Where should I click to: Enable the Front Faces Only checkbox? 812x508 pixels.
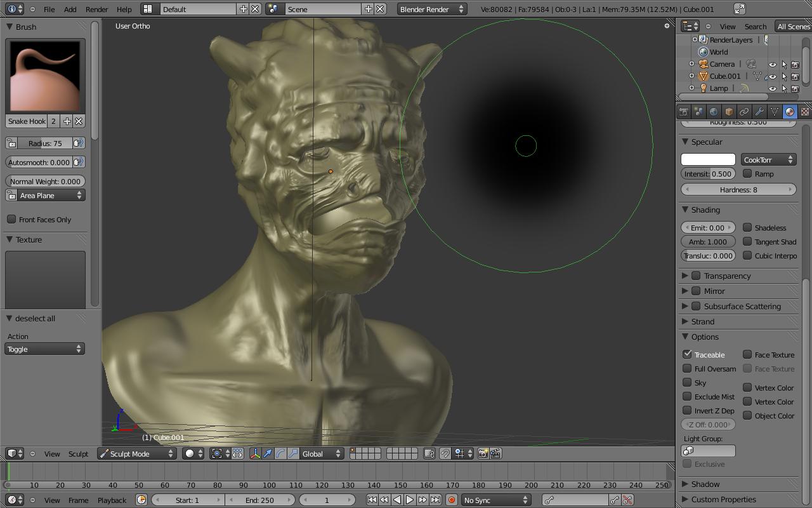(x=11, y=219)
